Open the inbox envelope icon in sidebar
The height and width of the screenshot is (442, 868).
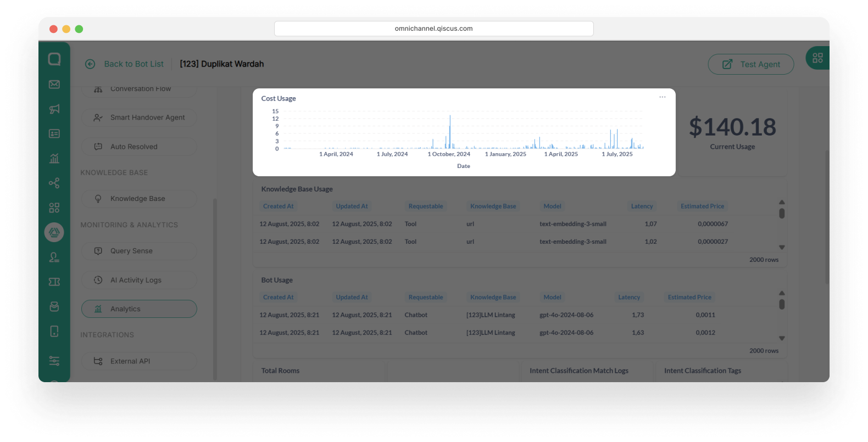[54, 84]
